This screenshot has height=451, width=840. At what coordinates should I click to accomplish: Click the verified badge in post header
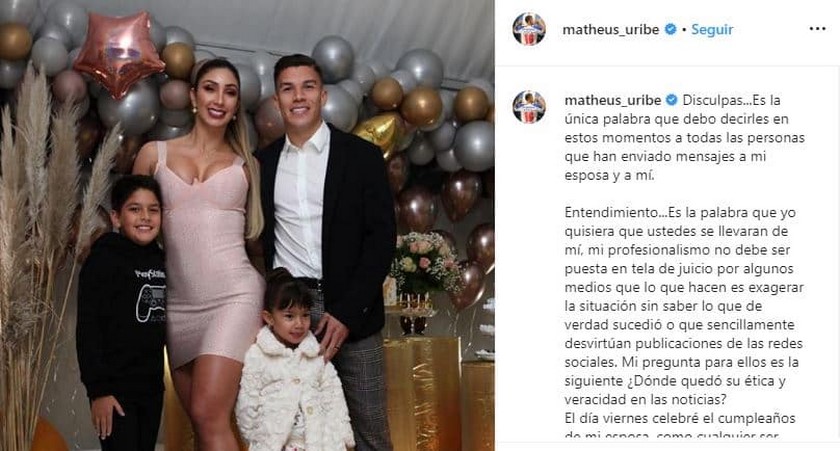click(x=670, y=29)
